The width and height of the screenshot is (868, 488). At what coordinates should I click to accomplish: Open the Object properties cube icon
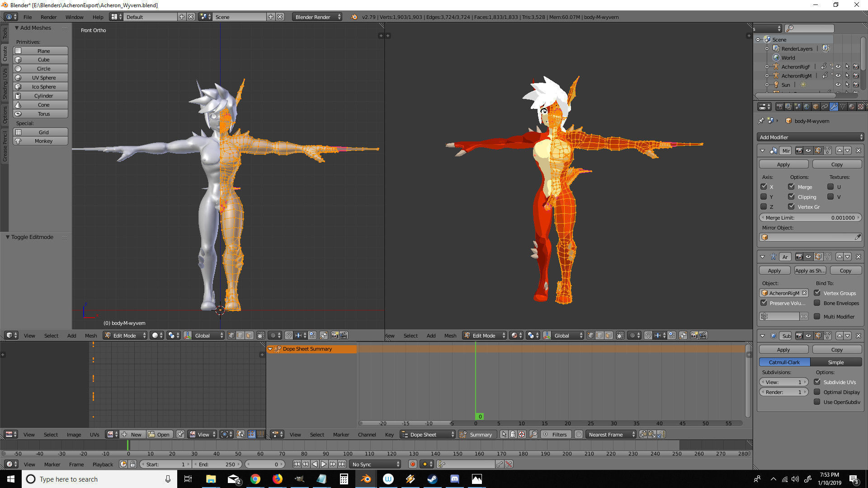(816, 107)
